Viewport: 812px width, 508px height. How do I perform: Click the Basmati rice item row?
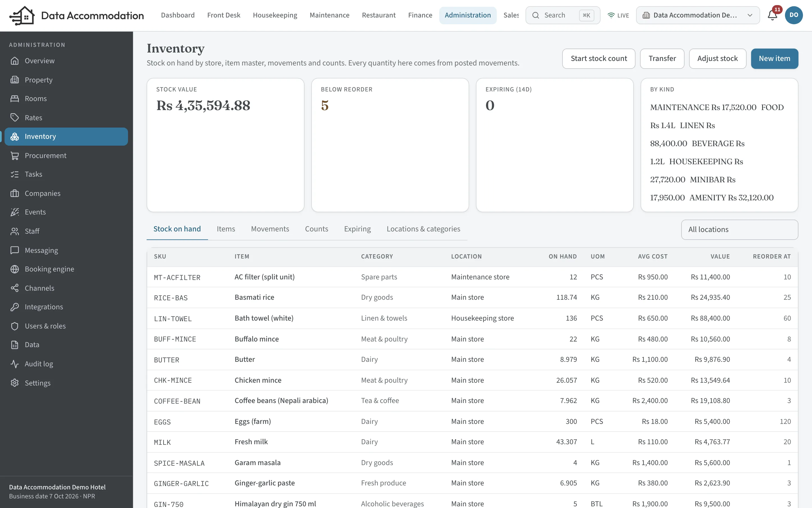pyautogui.click(x=472, y=297)
